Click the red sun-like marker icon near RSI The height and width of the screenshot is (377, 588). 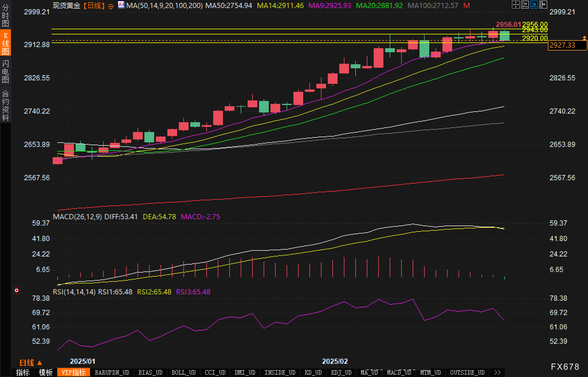17,291
